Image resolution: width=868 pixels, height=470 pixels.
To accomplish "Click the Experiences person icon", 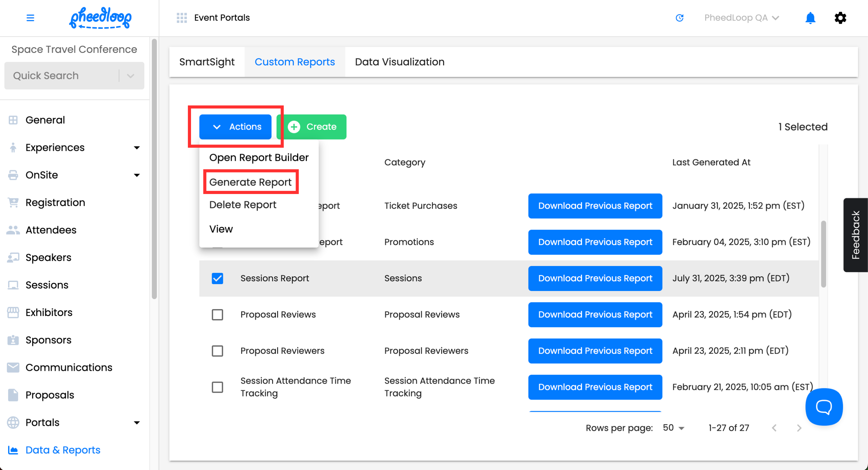I will (13, 147).
